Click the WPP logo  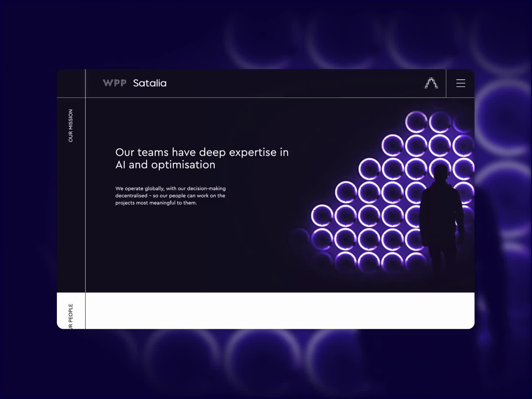115,83
